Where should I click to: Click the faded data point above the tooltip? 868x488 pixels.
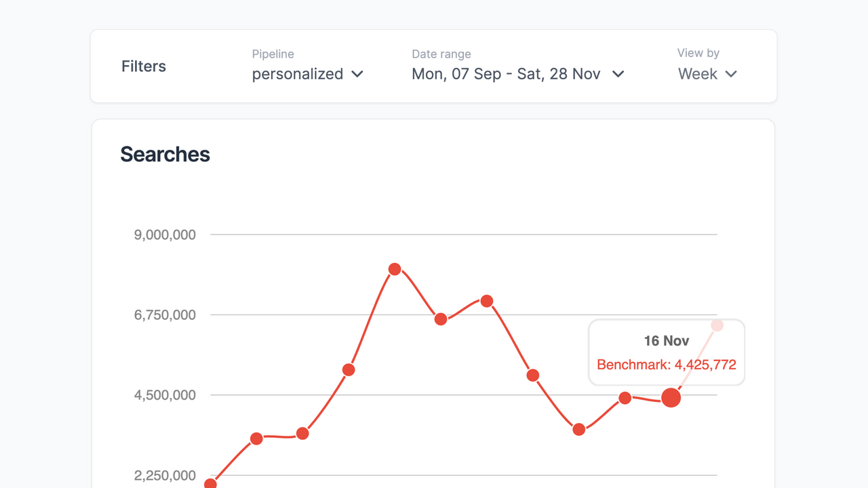click(717, 325)
